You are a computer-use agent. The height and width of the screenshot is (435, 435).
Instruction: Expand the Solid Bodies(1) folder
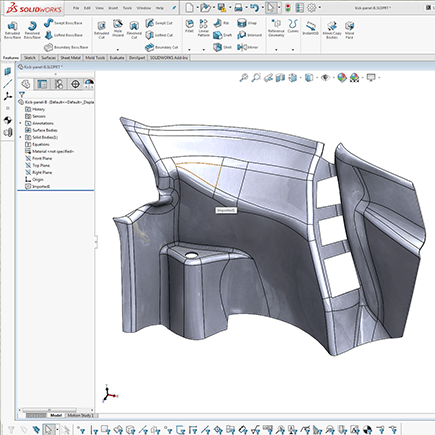coord(20,137)
